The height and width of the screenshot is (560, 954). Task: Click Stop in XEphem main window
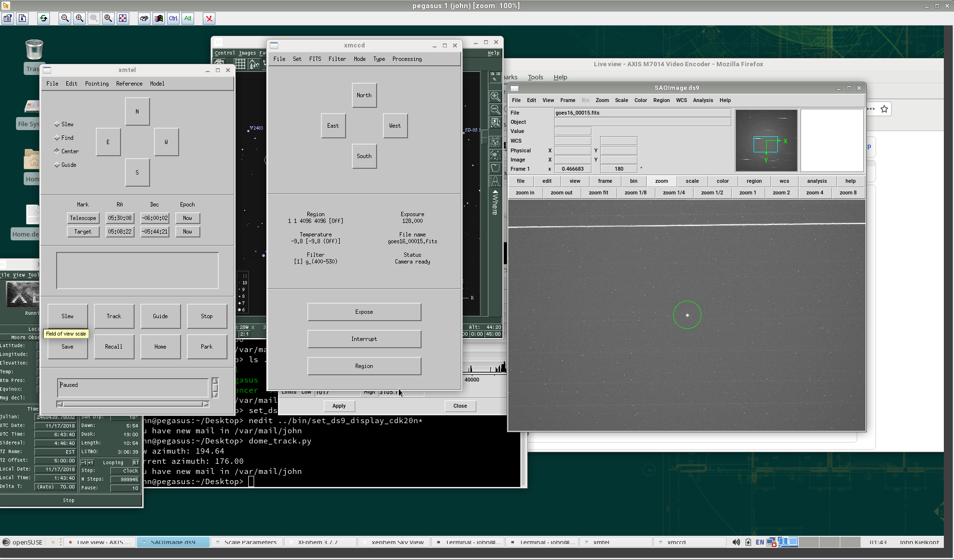click(69, 500)
